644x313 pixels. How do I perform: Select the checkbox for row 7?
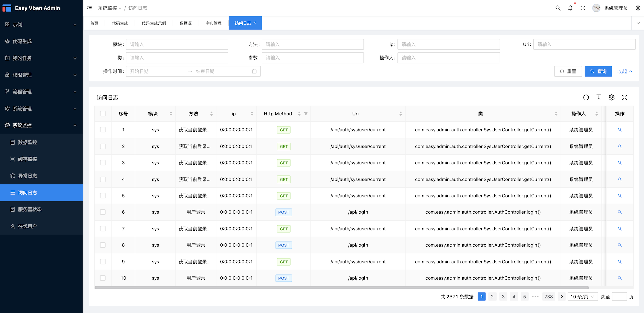(103, 229)
